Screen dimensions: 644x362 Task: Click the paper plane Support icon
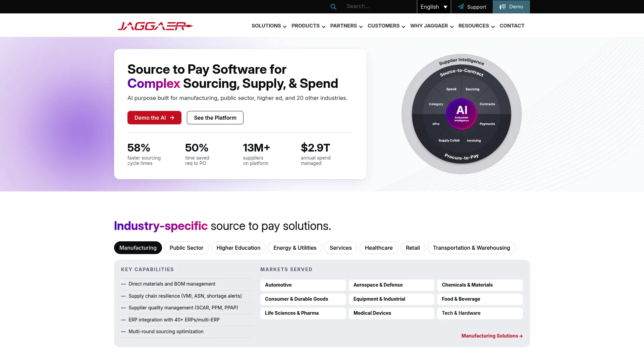click(461, 7)
